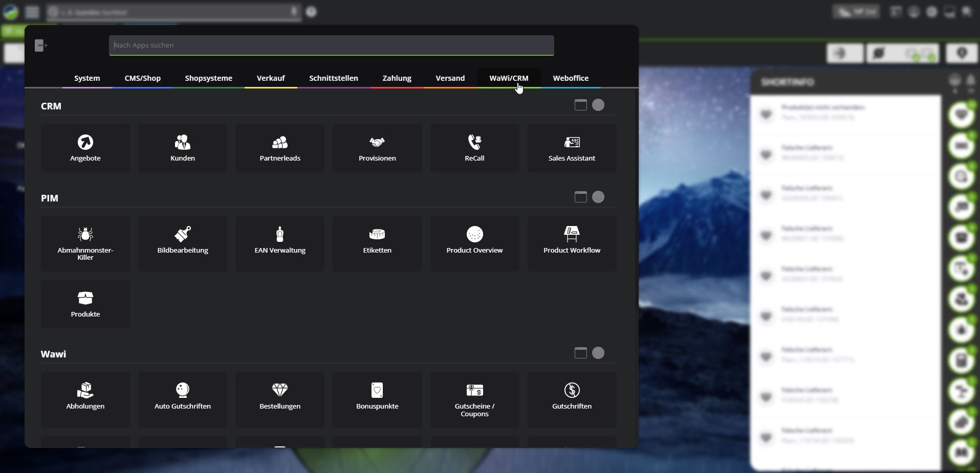The image size is (980, 473).
Task: Select the Shopsysteme tab
Action: click(x=209, y=78)
